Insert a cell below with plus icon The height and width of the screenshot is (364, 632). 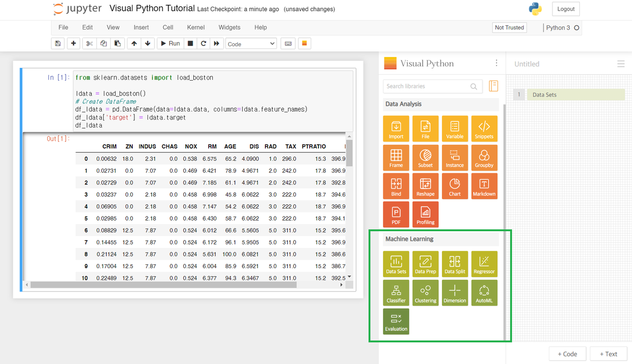[73, 44]
